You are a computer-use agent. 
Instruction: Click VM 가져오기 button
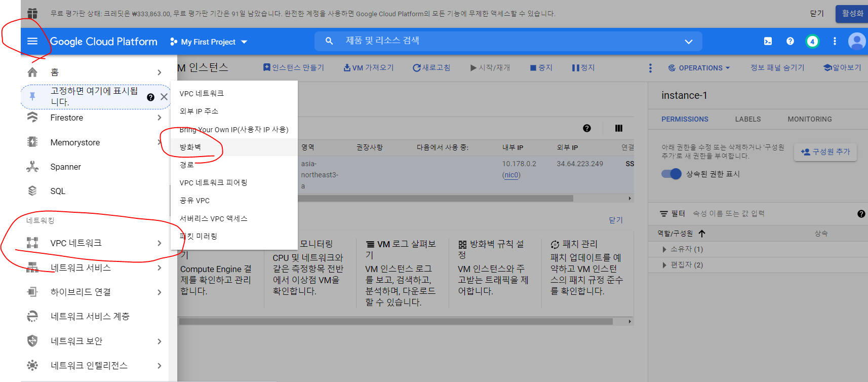pos(368,67)
